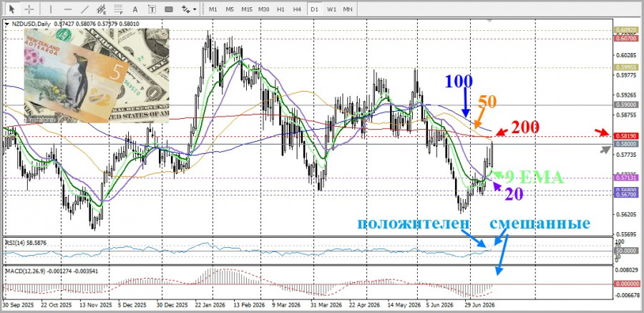Screen dimensions: 644x313
Task: Select the equidistant channel tool
Action: point(102,9)
